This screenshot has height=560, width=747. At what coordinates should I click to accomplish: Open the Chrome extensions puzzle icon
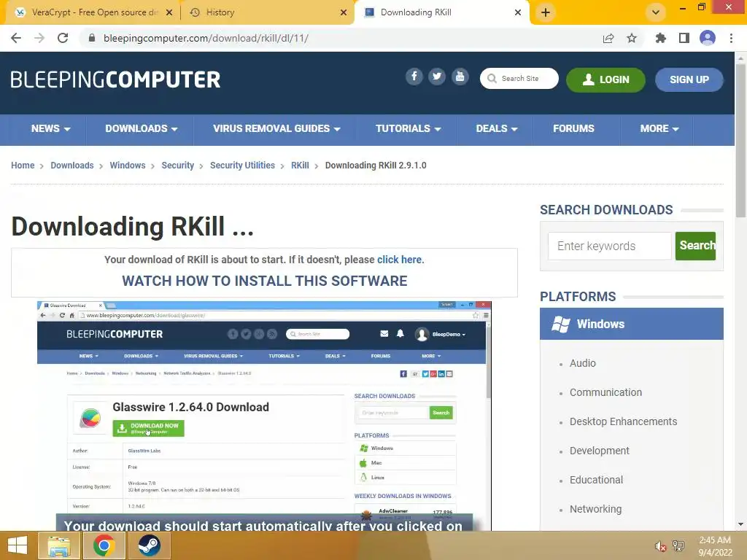coord(660,38)
